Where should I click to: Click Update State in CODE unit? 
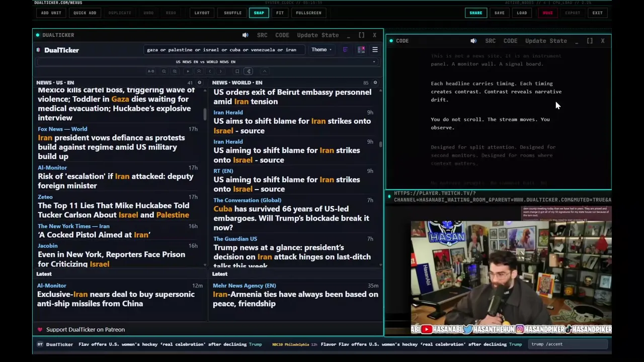pyautogui.click(x=546, y=41)
